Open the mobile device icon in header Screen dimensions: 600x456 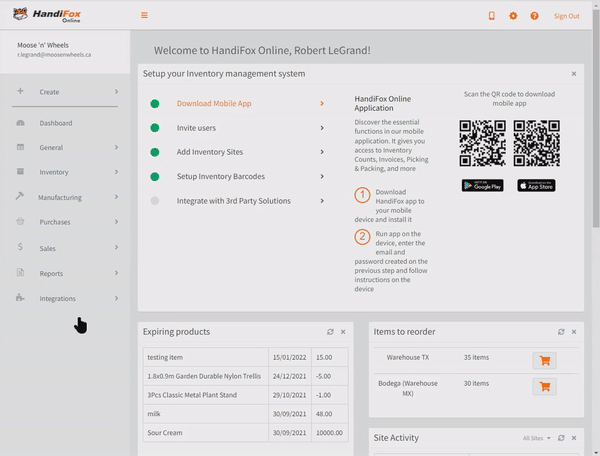[491, 16]
